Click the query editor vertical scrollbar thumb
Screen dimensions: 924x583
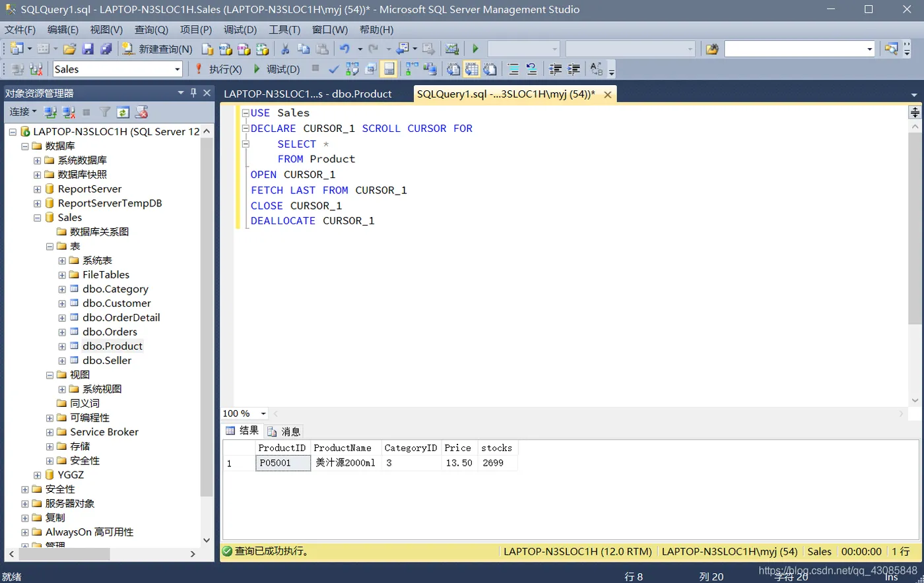coord(915,228)
